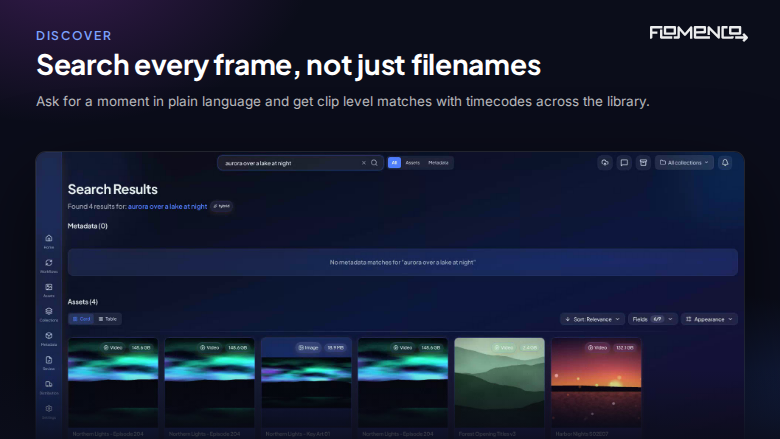Open the Forest Opening Titles v3 thumbnail
Image resolution: width=780 pixels, height=439 pixels.
point(499,382)
